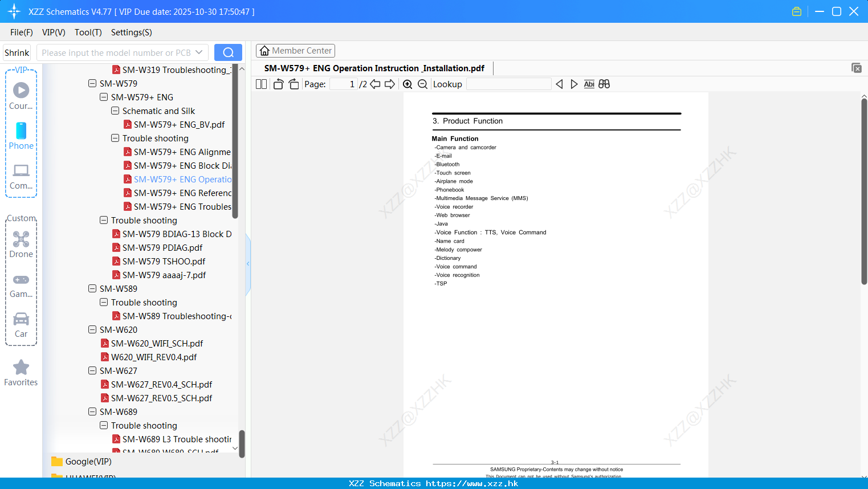Collapse the SM-W627 node
This screenshot has width=868, height=489.
pos(92,370)
